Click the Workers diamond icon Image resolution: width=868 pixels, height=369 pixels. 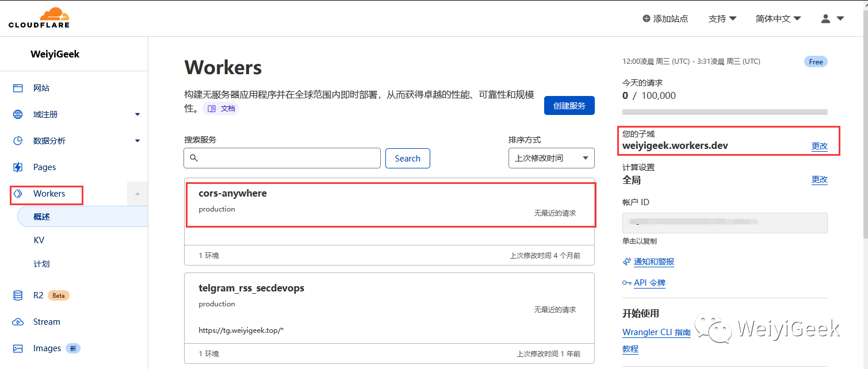(x=18, y=194)
